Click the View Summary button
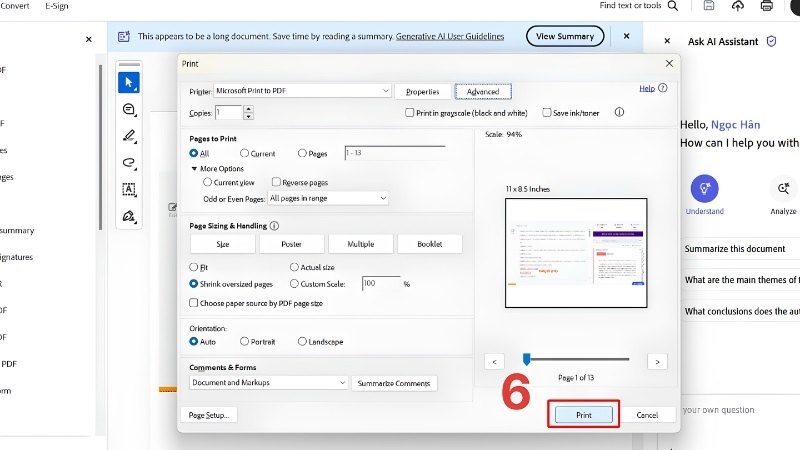The width and height of the screenshot is (800, 450). 565,36
